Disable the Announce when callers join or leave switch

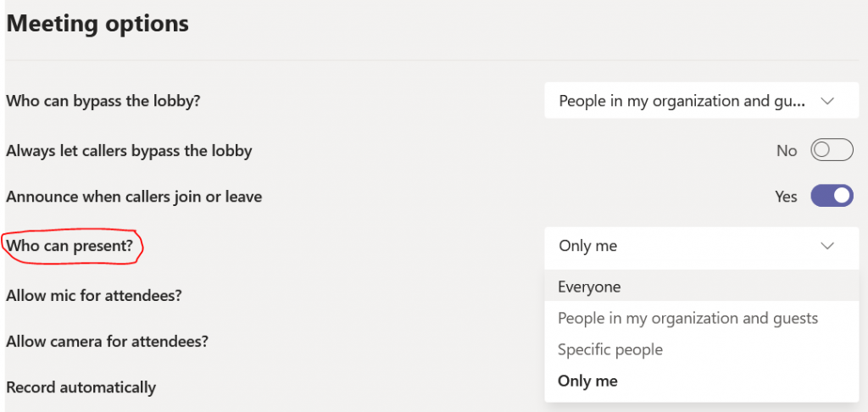click(x=831, y=197)
